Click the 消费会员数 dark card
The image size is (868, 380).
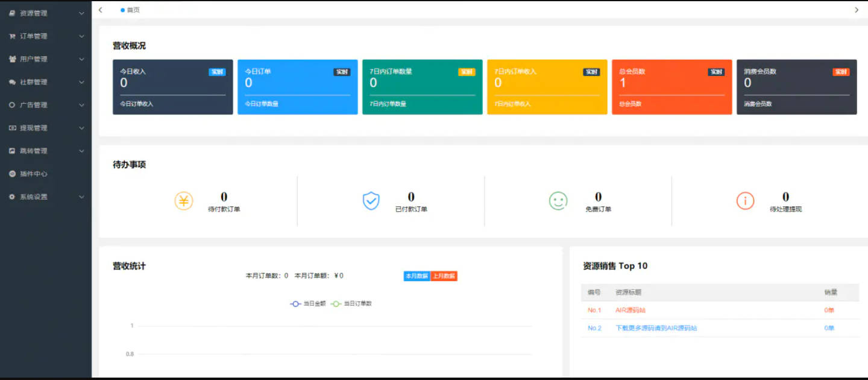point(796,87)
